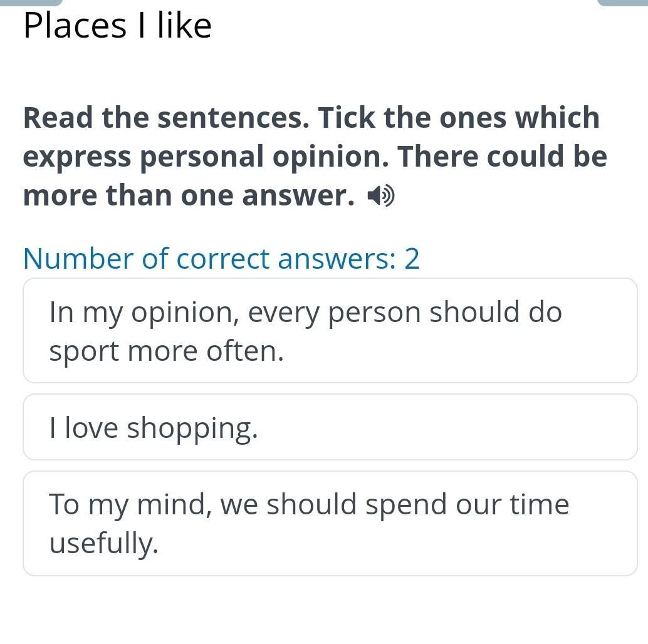The image size is (648, 644).
Task: Click the number "2" in answers count
Action: (x=412, y=259)
